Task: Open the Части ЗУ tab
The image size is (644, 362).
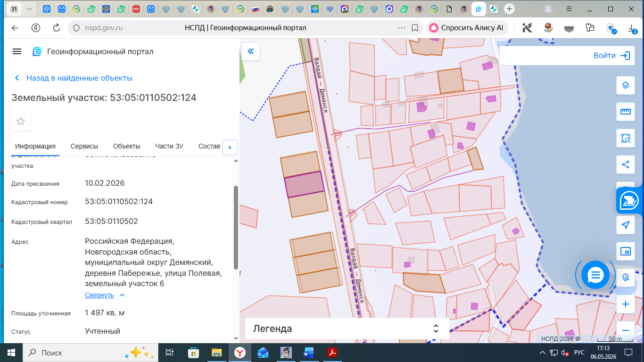Action: click(x=169, y=146)
